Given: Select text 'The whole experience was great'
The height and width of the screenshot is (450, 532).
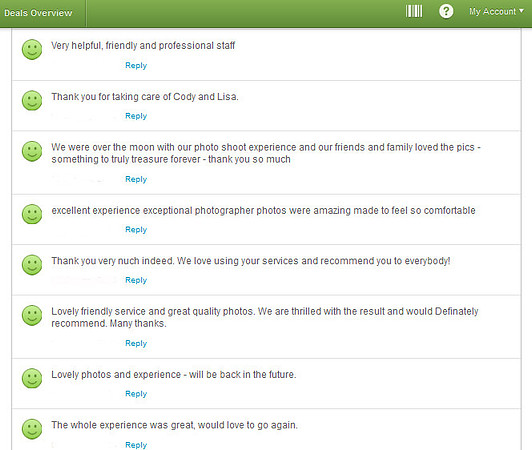Looking at the screenshot, I should (174, 425).
